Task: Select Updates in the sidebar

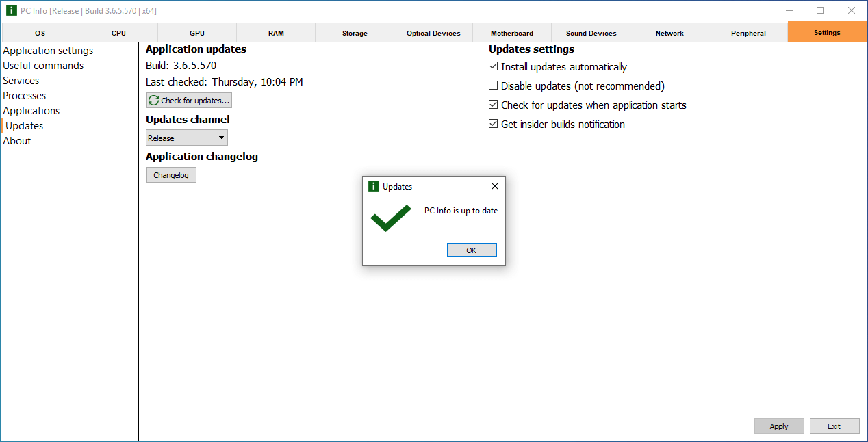Action: pos(25,126)
